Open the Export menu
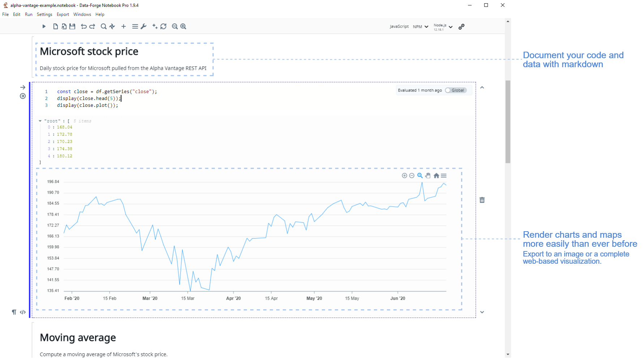 click(63, 14)
